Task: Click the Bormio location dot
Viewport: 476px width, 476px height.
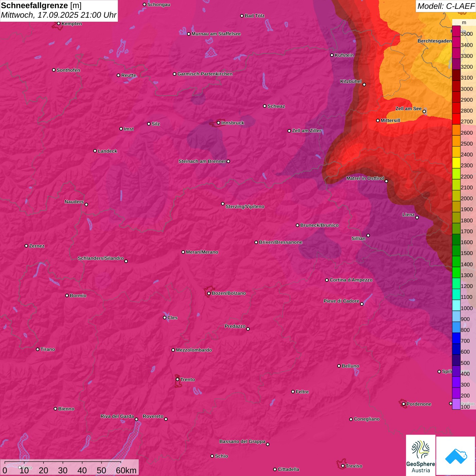Action: [67, 295]
